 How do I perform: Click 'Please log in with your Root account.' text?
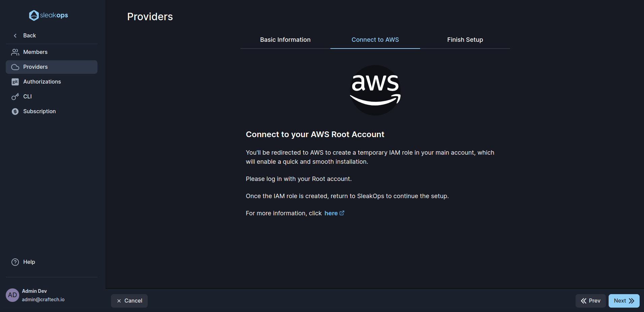pos(299,179)
